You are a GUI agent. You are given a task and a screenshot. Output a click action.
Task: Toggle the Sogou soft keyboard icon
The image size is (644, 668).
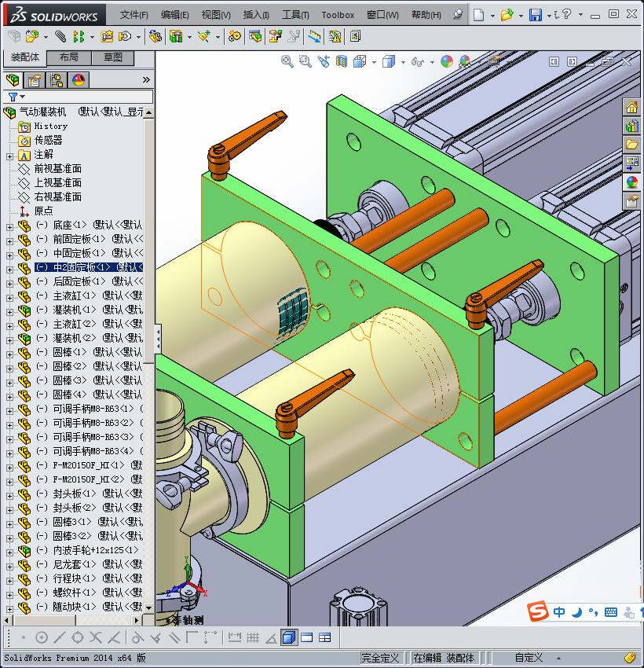click(x=610, y=612)
